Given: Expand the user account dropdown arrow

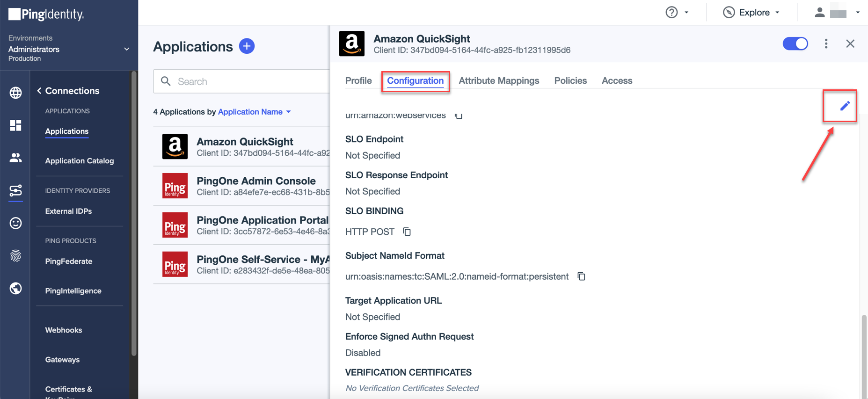Looking at the screenshot, I should 858,13.
